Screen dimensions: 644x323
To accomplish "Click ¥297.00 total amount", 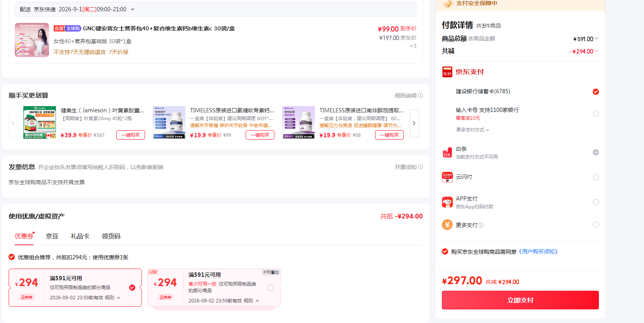I will (x=462, y=281).
